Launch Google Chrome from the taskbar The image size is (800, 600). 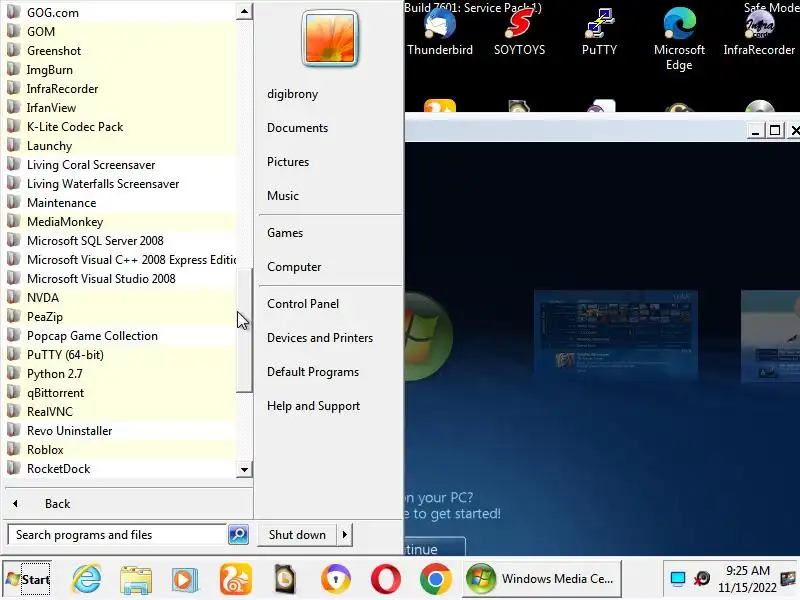[435, 579]
